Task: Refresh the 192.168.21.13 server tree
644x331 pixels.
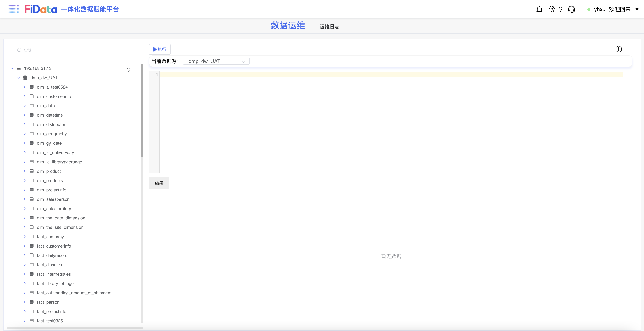Action: (x=129, y=70)
